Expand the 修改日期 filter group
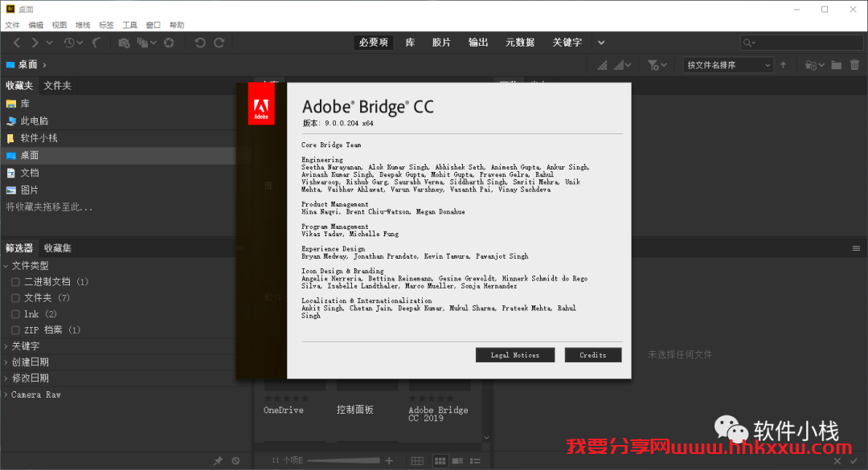Image resolution: width=868 pixels, height=470 pixels. (x=6, y=378)
